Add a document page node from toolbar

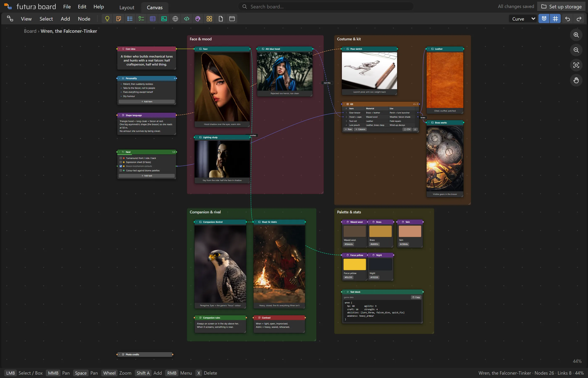click(x=221, y=19)
